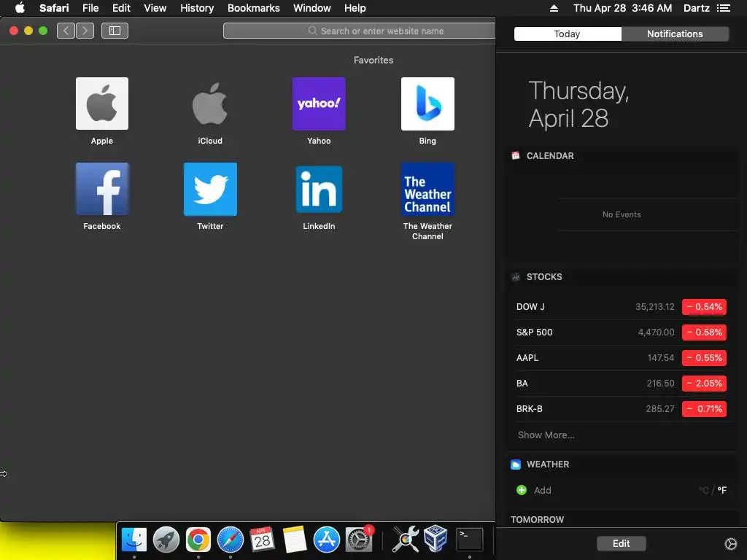This screenshot has width=747, height=560.
Task: Open Finder from the Dock
Action: click(134, 540)
